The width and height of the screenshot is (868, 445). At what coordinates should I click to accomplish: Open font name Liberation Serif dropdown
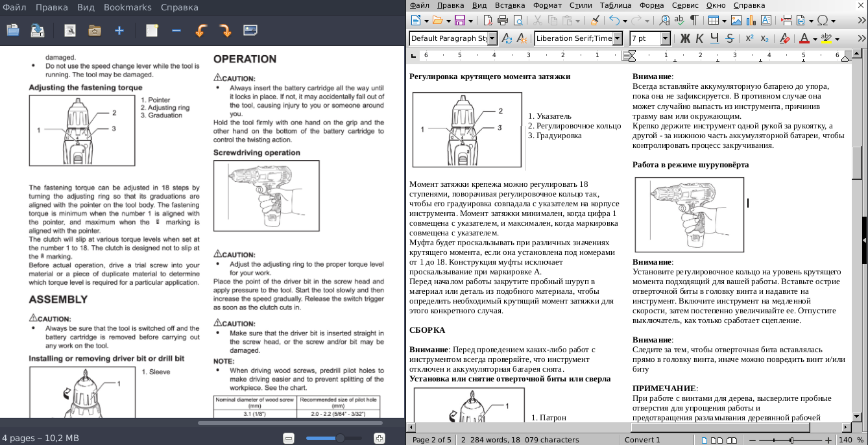click(x=618, y=39)
